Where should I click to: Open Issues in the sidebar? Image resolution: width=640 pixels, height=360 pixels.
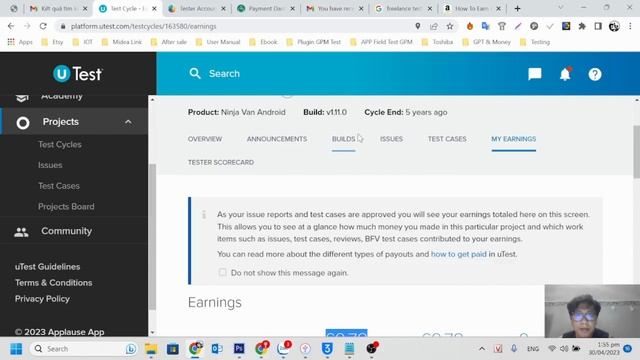pyautogui.click(x=50, y=165)
